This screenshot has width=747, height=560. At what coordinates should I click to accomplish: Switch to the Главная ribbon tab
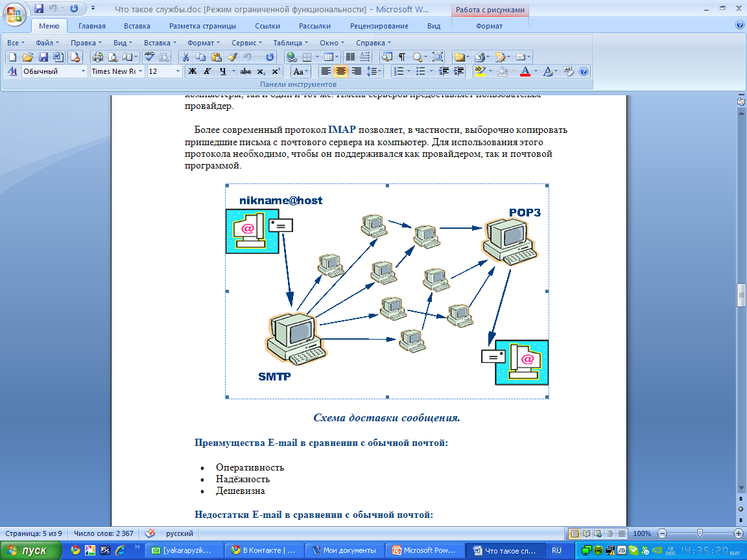(92, 26)
